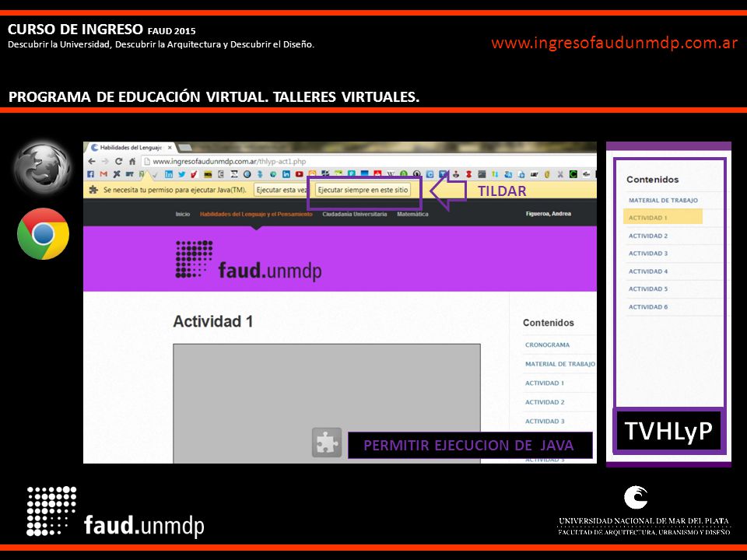Click the Ejecutar esta vez button
This screenshot has height=560, width=747.
point(281,190)
